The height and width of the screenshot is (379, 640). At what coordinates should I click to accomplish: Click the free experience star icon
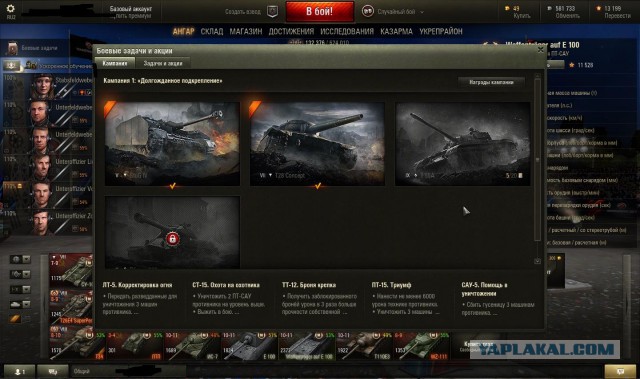click(x=598, y=8)
